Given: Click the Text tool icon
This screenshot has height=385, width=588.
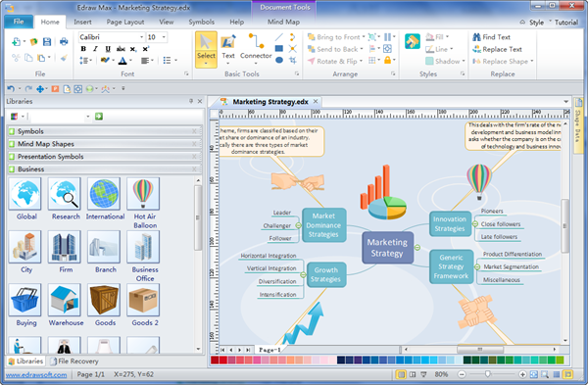Looking at the screenshot, I should tap(228, 42).
